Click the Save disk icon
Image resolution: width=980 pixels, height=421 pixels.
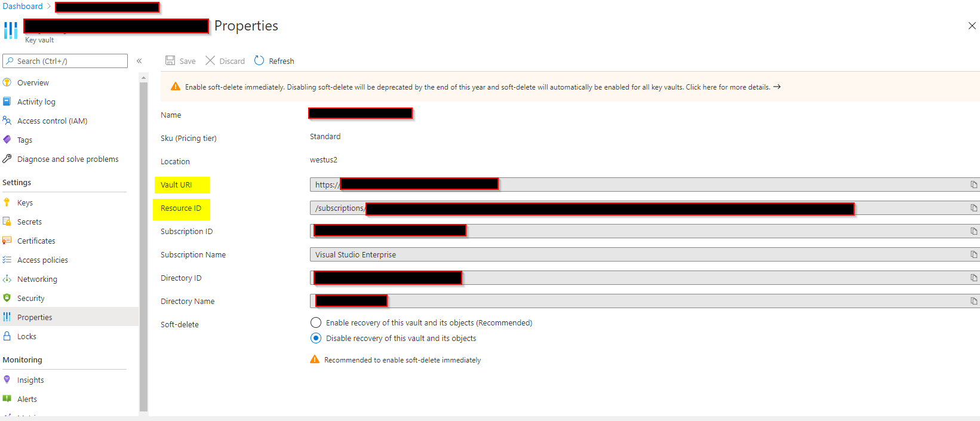click(170, 61)
